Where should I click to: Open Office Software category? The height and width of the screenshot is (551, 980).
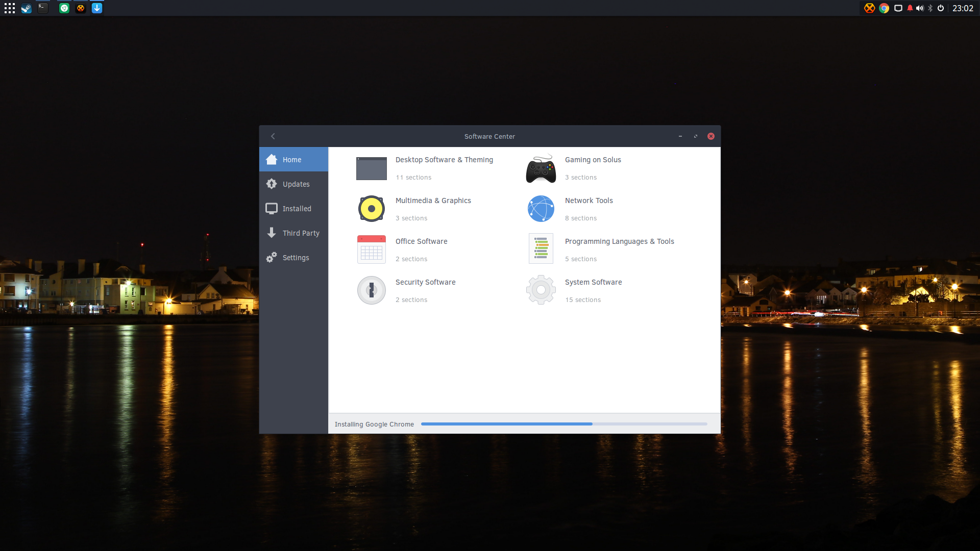421,241
